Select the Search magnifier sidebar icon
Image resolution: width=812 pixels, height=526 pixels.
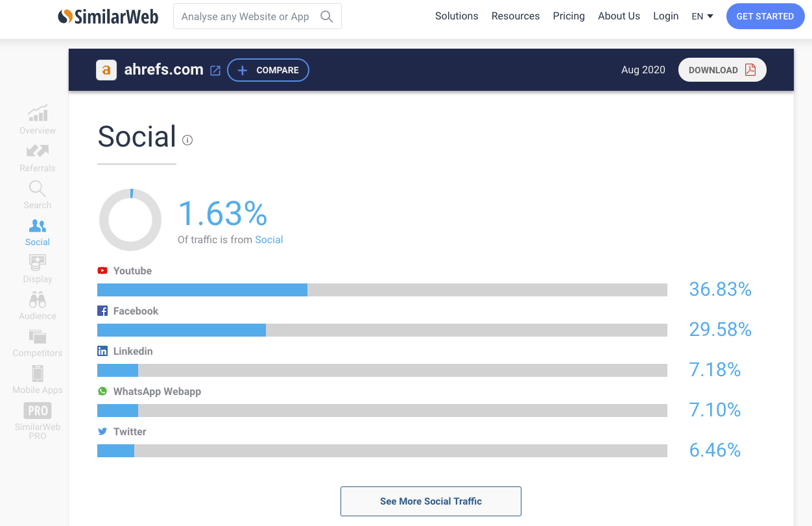coord(38,189)
